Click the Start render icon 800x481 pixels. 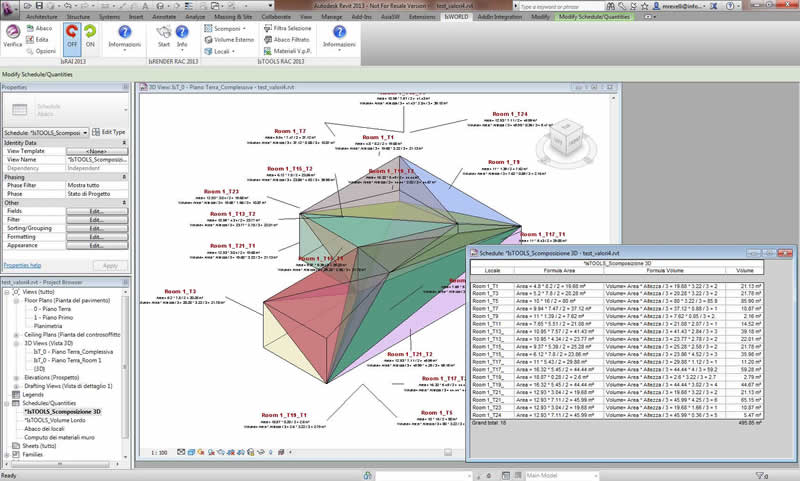[x=163, y=32]
